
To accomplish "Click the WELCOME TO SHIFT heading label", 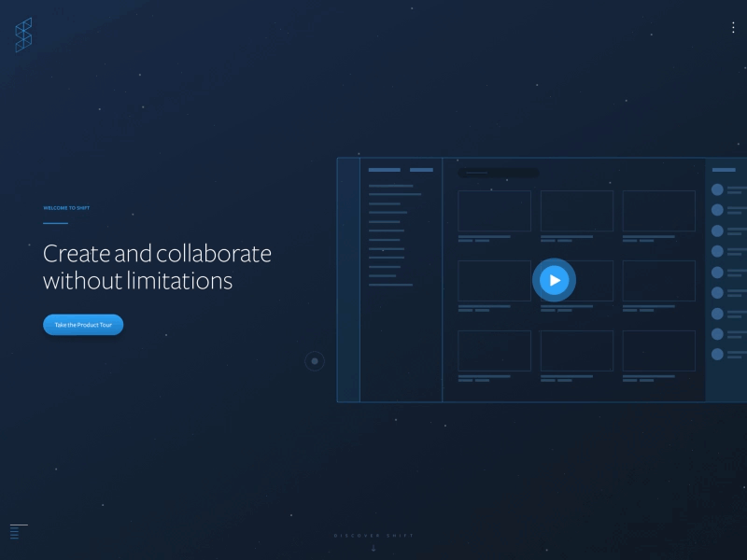I will pos(66,207).
